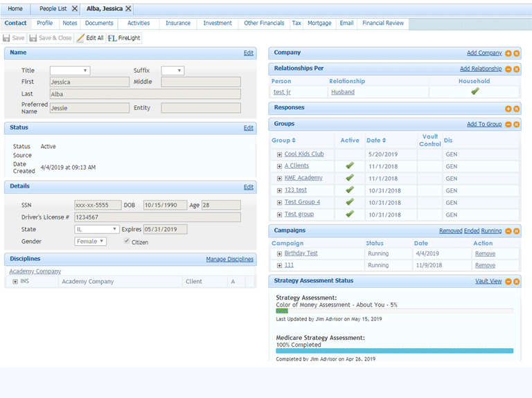Expand the Cool Kids Club group row

(x=279, y=154)
